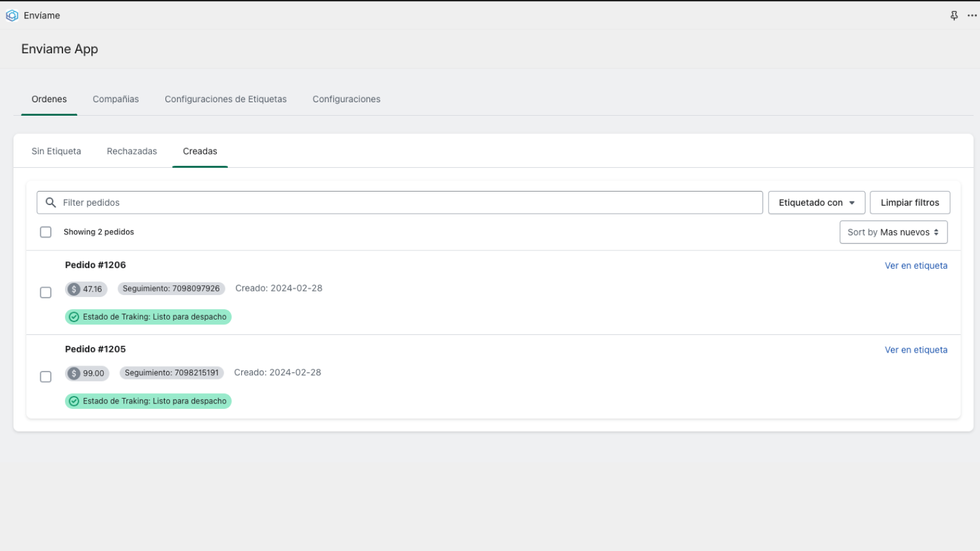Image resolution: width=980 pixels, height=551 pixels.
Task: Open Sort by Mas nuevos selector
Action: pyautogui.click(x=893, y=232)
